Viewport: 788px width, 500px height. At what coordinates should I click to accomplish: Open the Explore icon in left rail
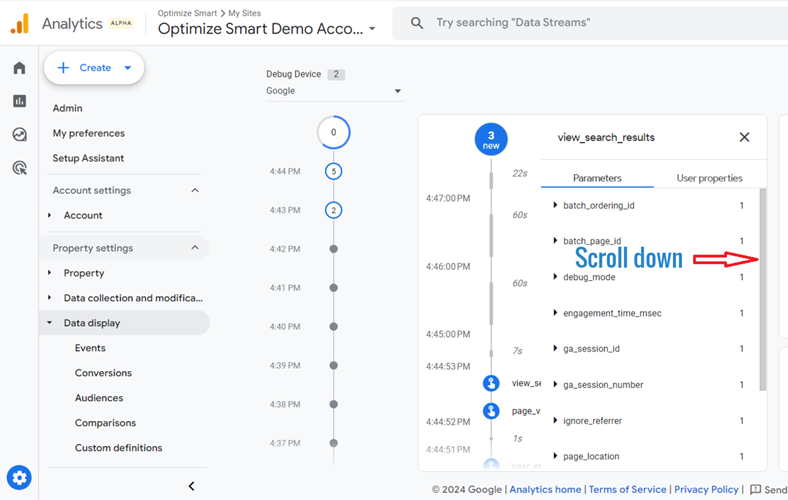coord(19,134)
